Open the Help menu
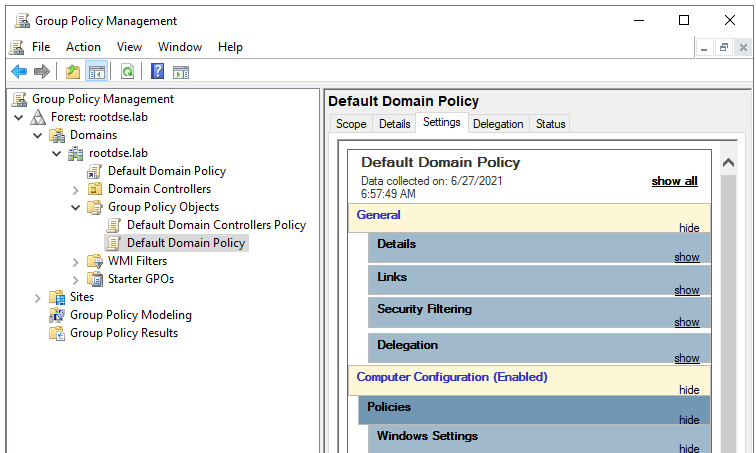Viewport: 756px width, 453px height. (230, 47)
